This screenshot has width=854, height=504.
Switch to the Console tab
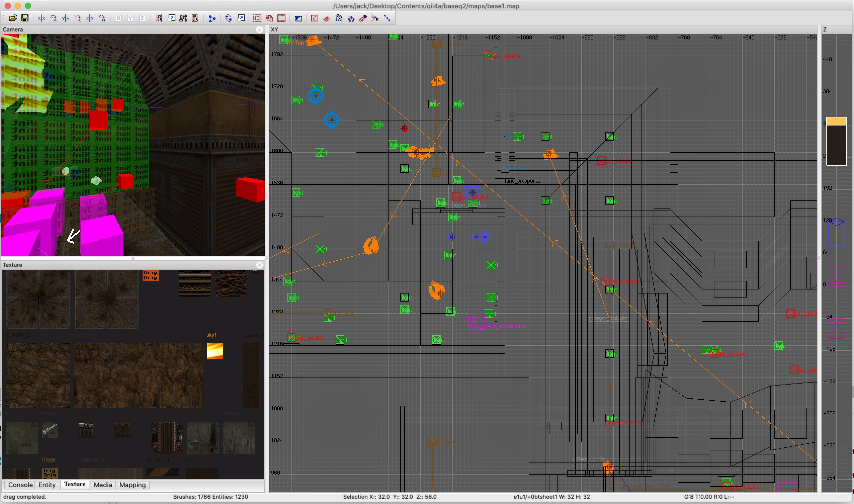pos(20,485)
